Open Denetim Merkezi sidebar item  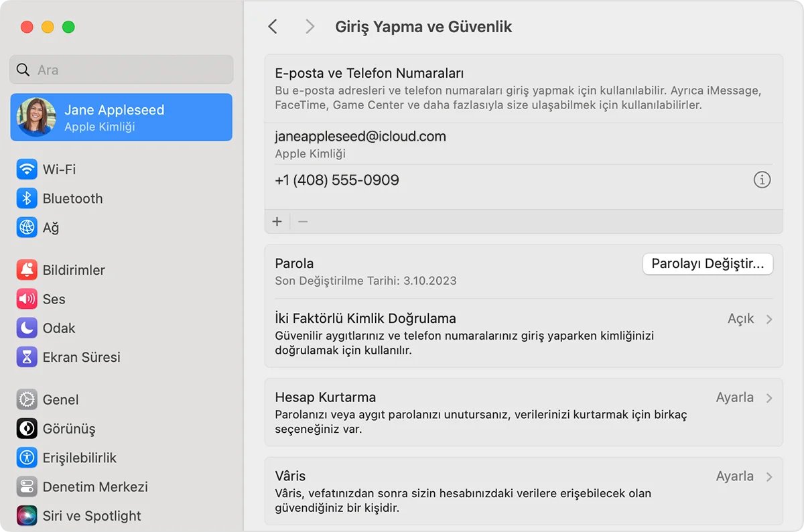point(121,486)
